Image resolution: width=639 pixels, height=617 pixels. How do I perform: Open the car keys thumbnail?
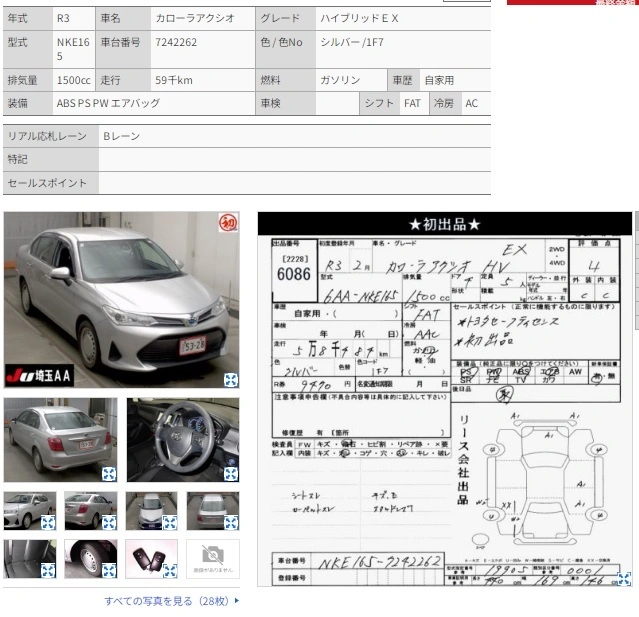click(x=152, y=559)
